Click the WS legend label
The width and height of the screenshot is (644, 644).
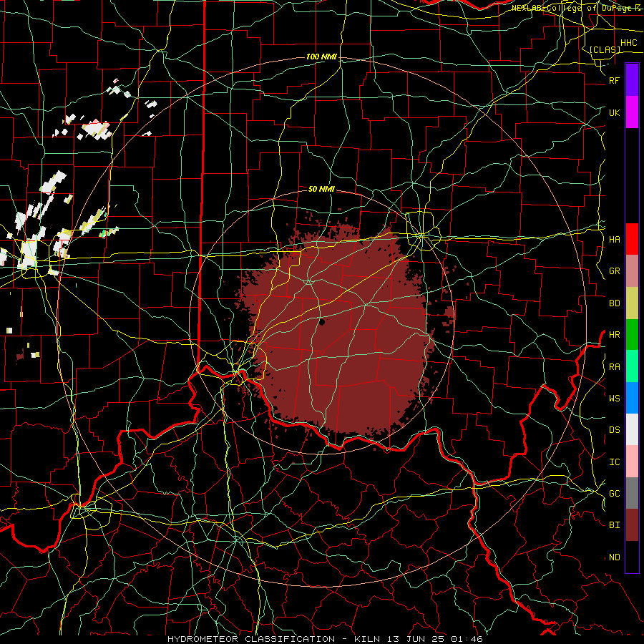[x=614, y=398]
